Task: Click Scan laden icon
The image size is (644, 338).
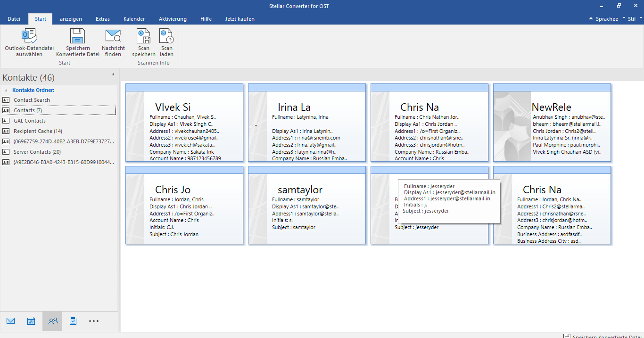Action: click(166, 36)
